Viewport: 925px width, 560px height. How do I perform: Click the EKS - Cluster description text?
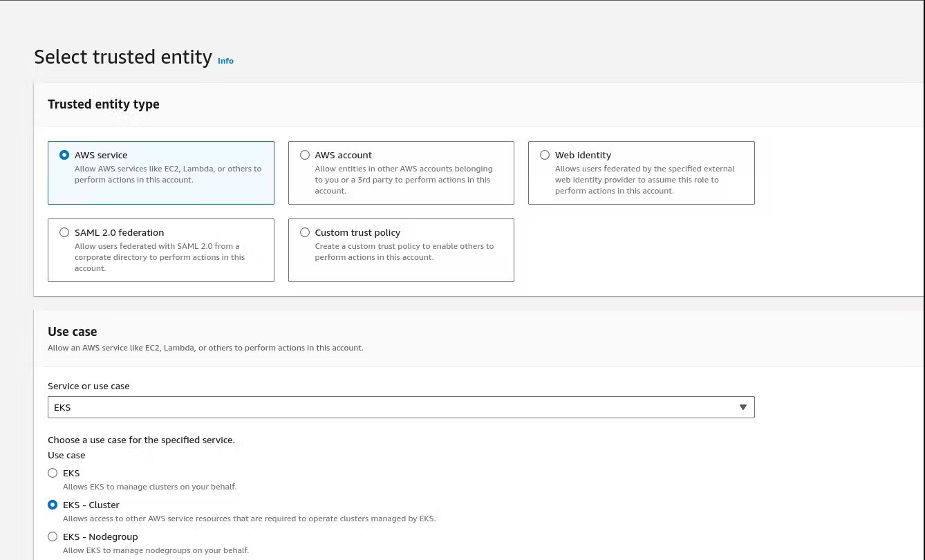(249, 519)
